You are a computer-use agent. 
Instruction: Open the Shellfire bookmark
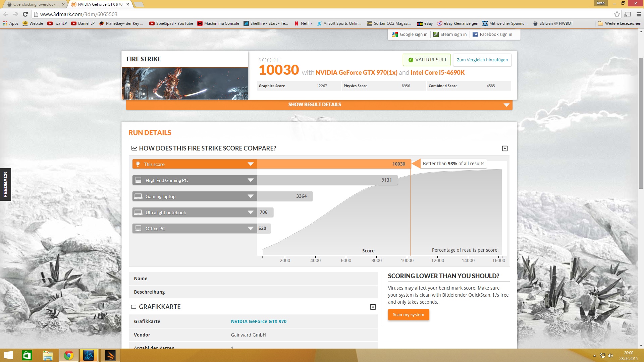pos(266,23)
